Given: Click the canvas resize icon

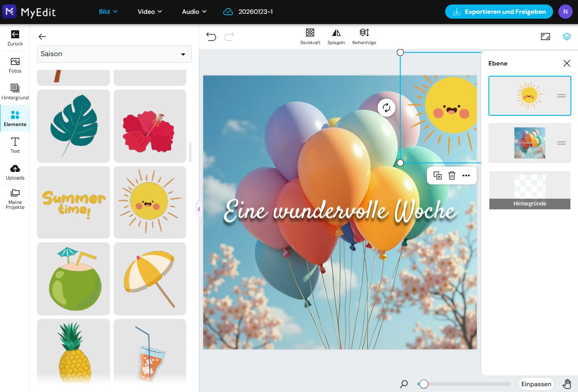Looking at the screenshot, I should 545,37.
